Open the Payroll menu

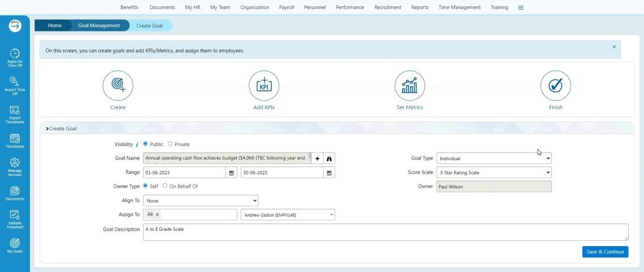(286, 7)
